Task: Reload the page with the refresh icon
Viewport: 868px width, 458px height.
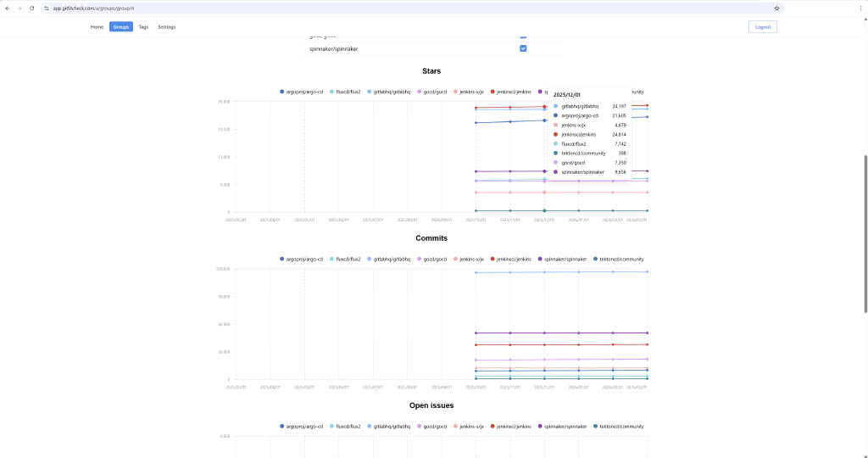Action: coord(31,8)
